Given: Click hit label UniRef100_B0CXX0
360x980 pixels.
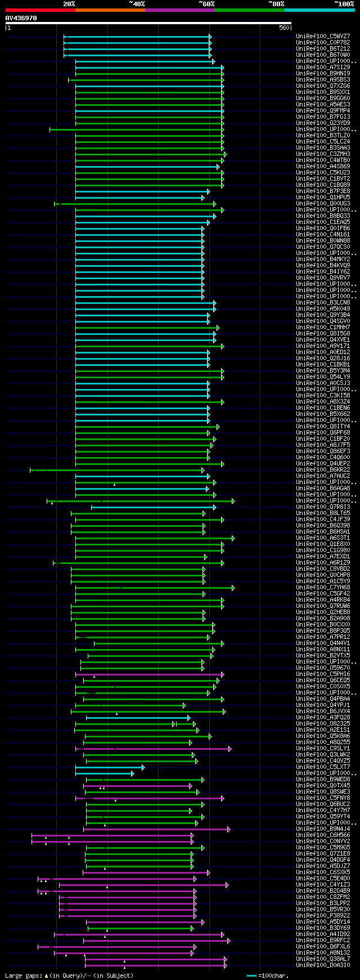Looking at the screenshot, I should click(323, 624).
